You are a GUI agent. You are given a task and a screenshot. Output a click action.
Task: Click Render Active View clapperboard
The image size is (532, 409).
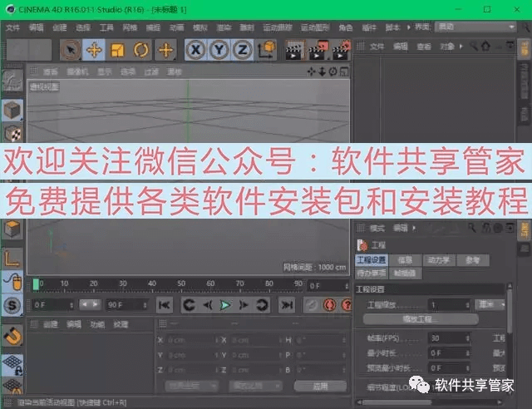click(x=293, y=51)
